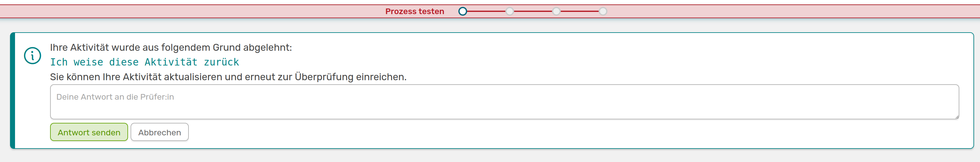Click the progress line between steps two and three
Screen dimensions: 980x162
click(533, 11)
